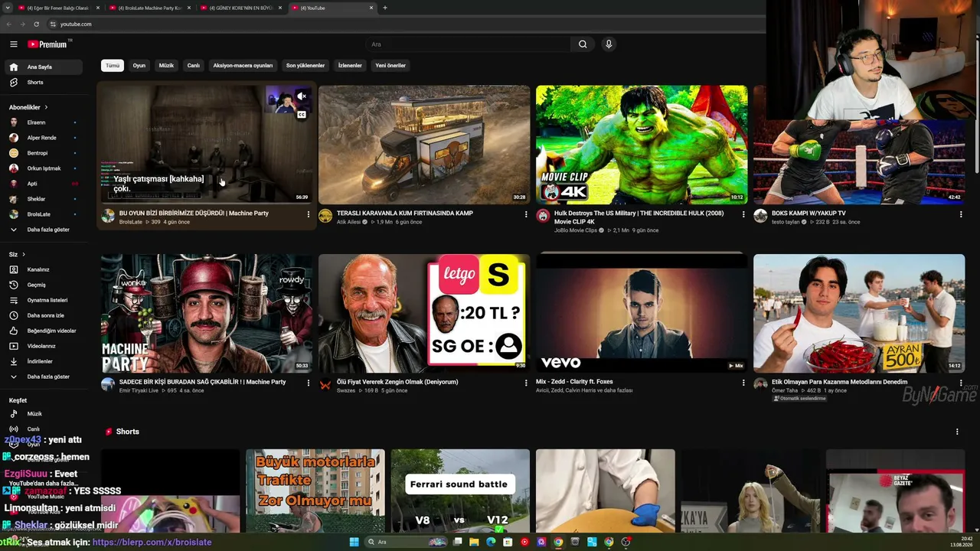The height and width of the screenshot is (551, 980).
Task: Open Videolarınız in the sidebar
Action: coord(44,346)
